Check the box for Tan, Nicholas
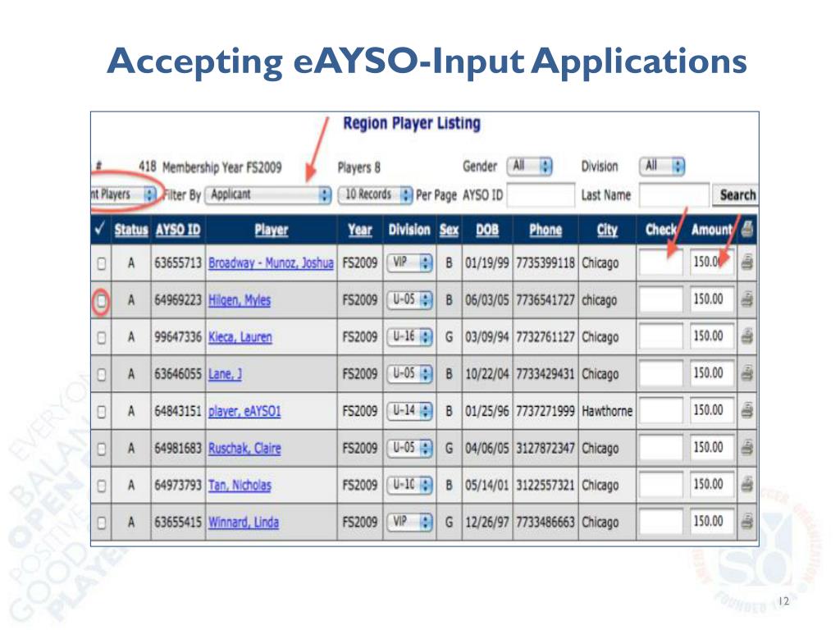The width and height of the screenshot is (840, 630). (101, 486)
